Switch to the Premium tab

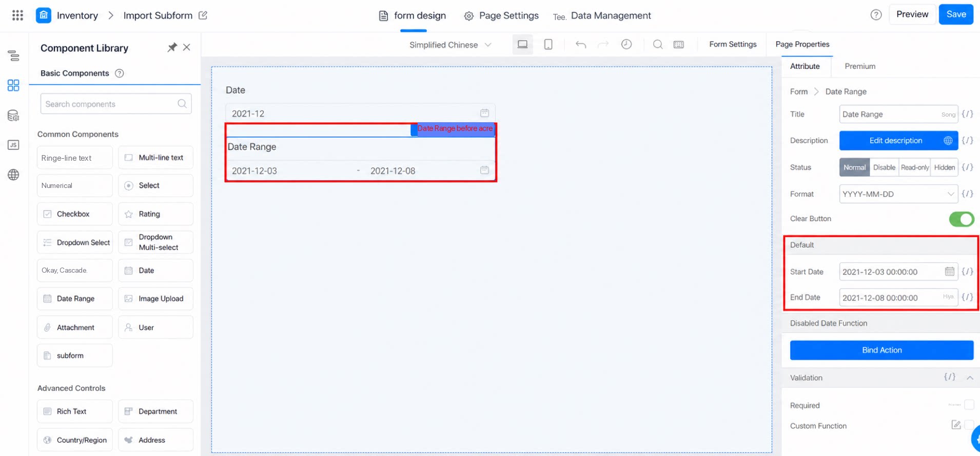pos(860,66)
